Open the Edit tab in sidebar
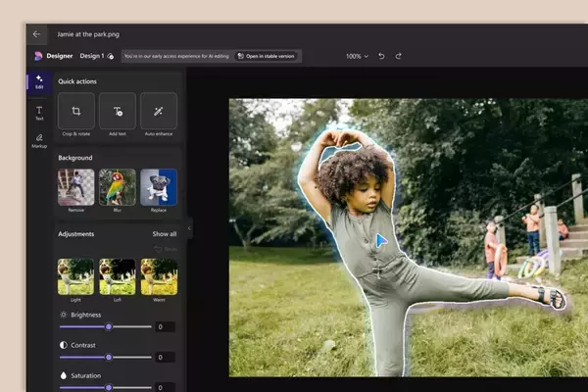 click(39, 81)
